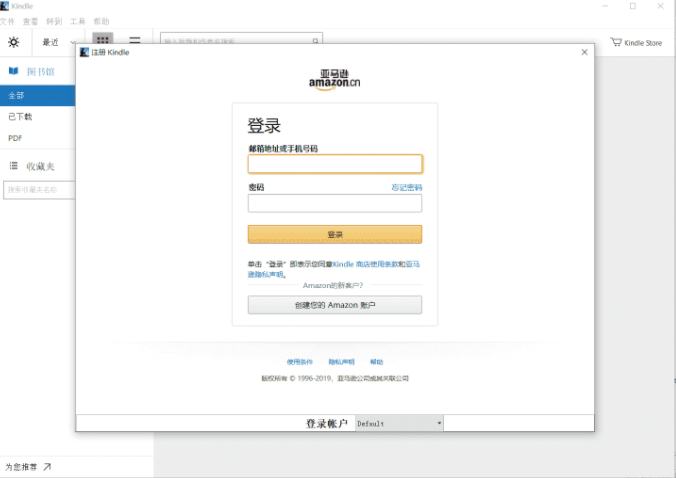Click Kindle Store text link
This screenshot has width=676, height=478.
[x=643, y=43]
